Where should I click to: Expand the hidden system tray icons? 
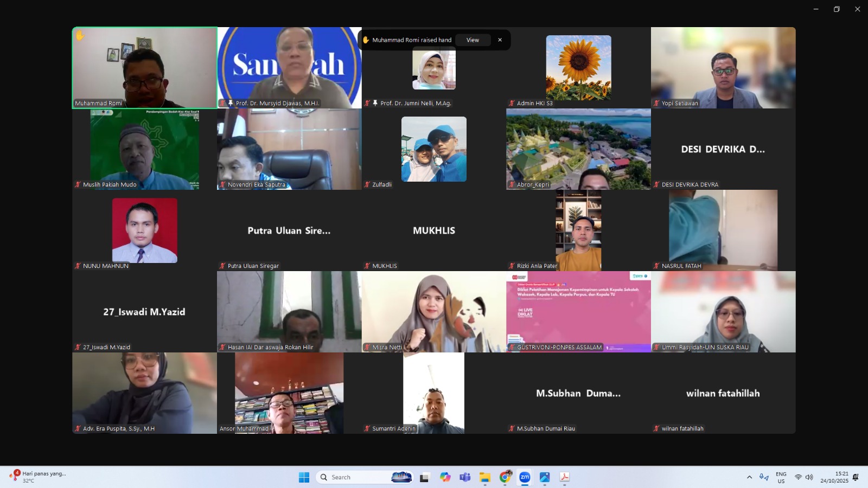click(749, 477)
